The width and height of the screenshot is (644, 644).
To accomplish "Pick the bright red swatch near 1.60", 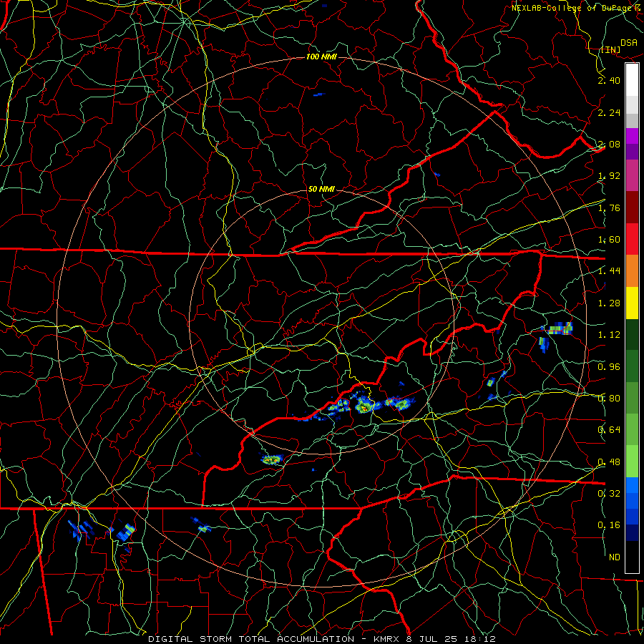I will (x=632, y=239).
